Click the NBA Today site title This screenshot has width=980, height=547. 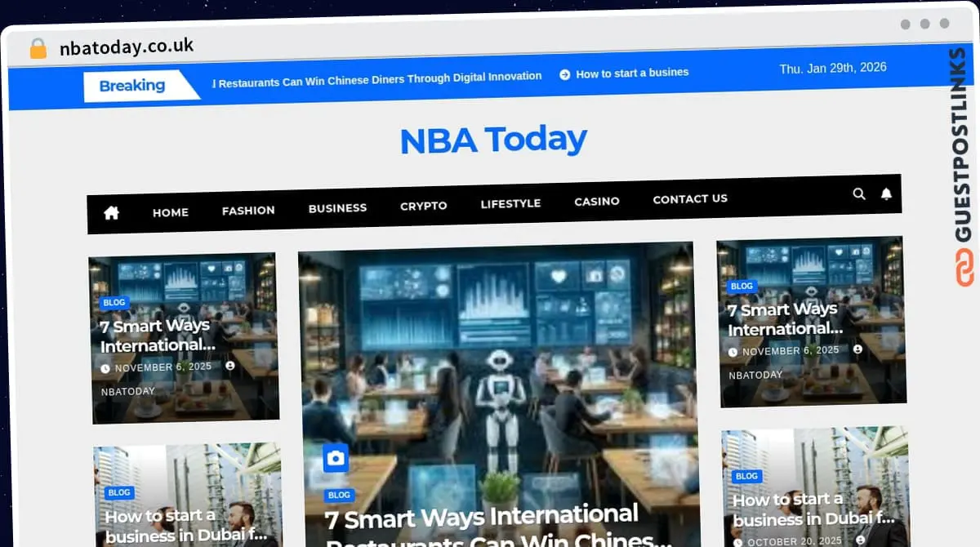click(x=492, y=140)
